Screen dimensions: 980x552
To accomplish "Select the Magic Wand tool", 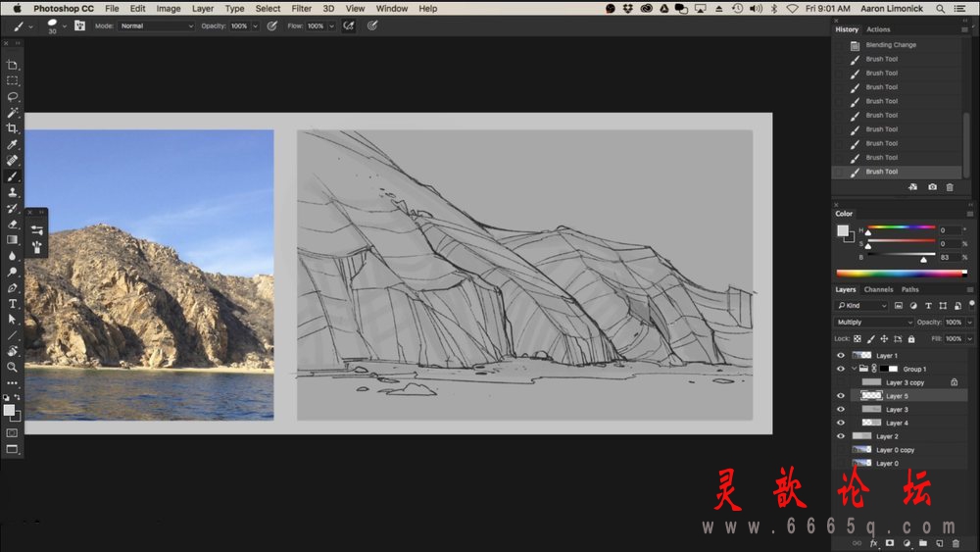I will coord(12,113).
